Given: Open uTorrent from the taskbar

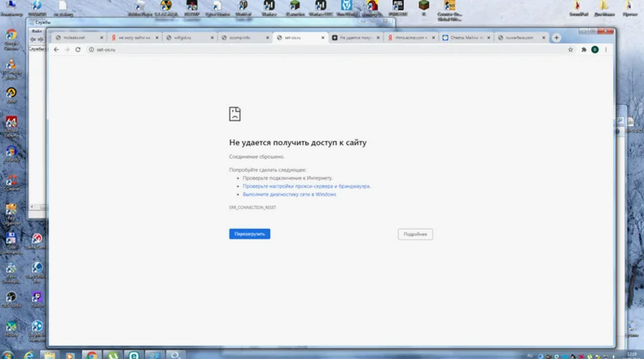Looking at the screenshot, I should [x=113, y=355].
